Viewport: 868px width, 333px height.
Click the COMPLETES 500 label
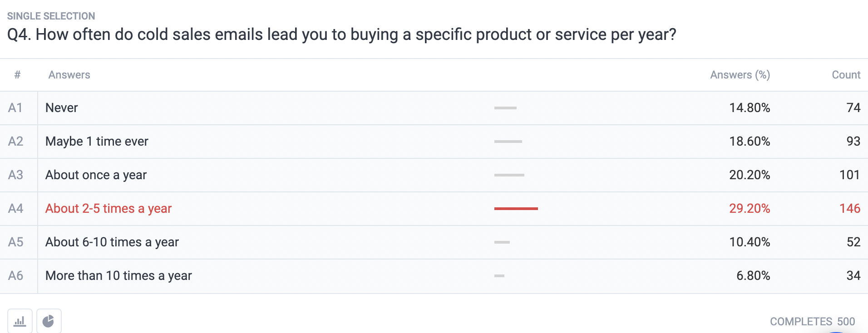click(x=812, y=322)
